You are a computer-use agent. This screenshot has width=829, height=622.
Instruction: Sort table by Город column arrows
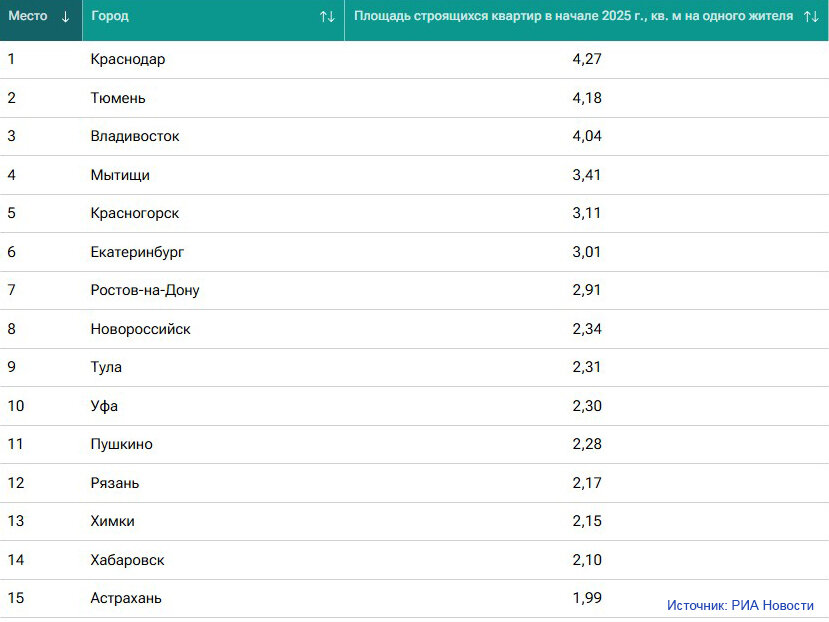pos(327,16)
